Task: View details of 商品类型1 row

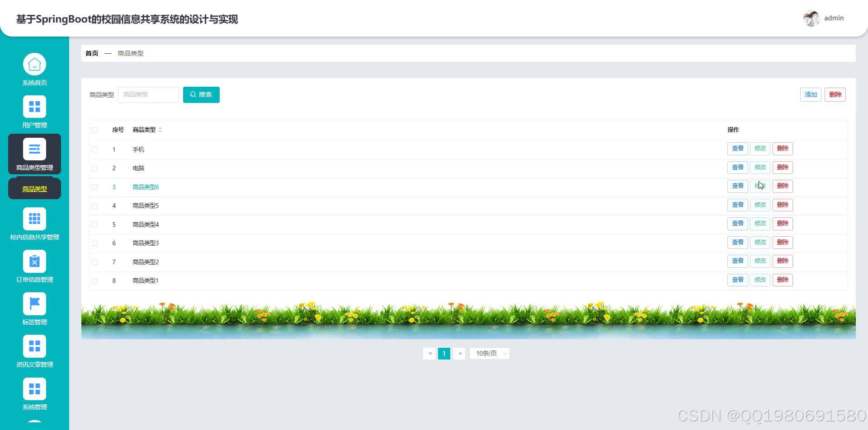Action: [x=738, y=280]
